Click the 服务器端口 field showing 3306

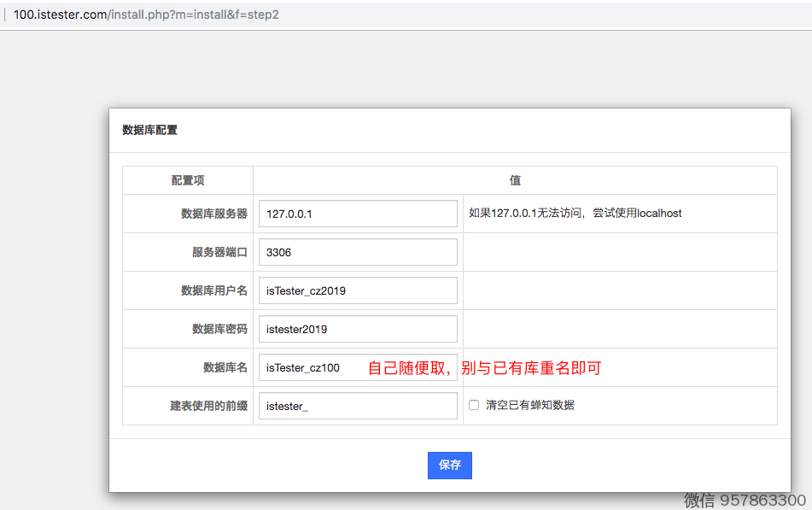point(358,252)
